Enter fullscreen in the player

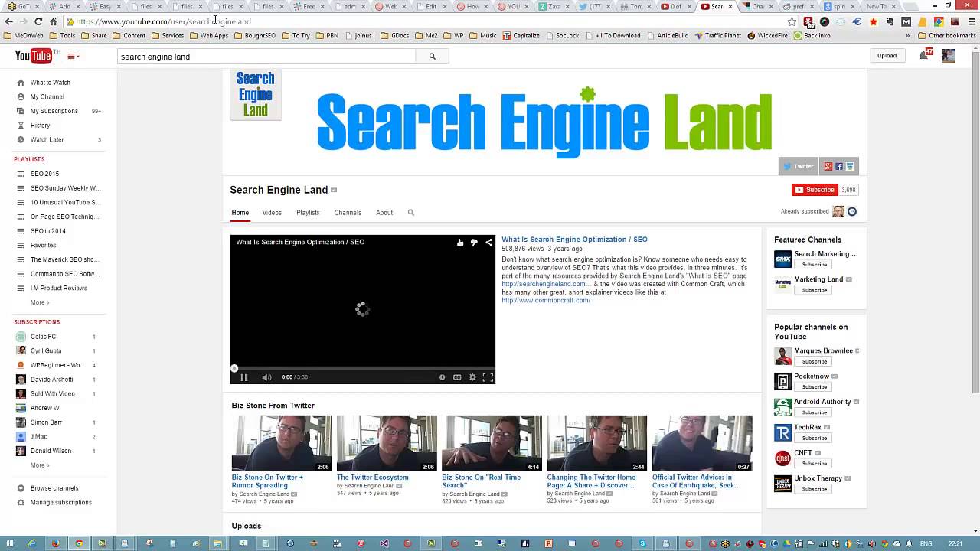click(488, 377)
